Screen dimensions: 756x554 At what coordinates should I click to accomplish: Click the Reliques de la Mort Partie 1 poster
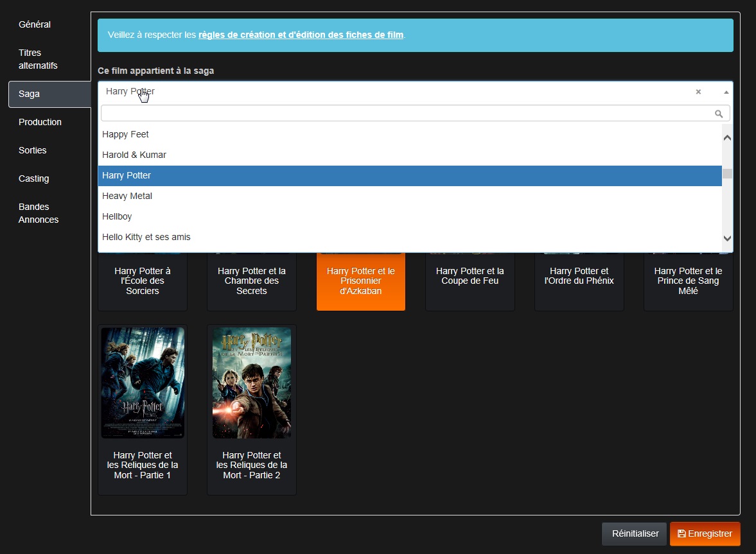click(143, 383)
